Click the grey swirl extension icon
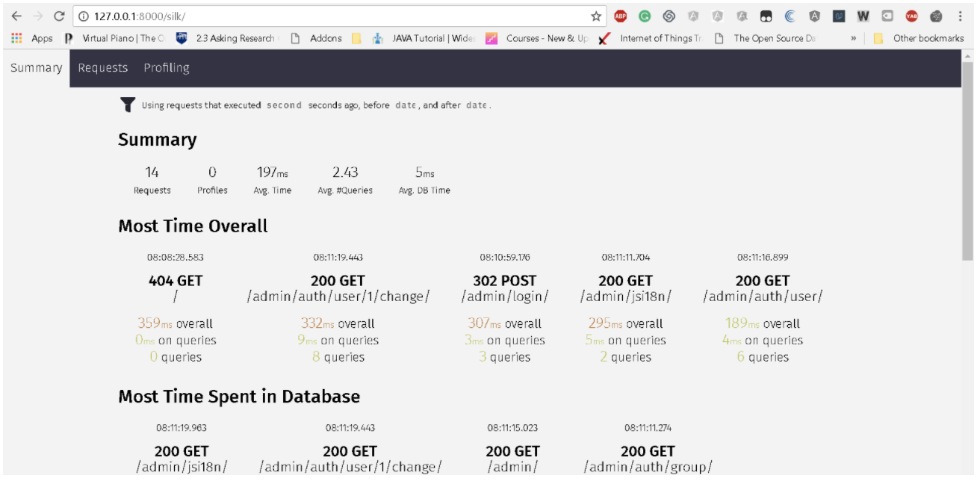980x481 pixels. coord(669,16)
